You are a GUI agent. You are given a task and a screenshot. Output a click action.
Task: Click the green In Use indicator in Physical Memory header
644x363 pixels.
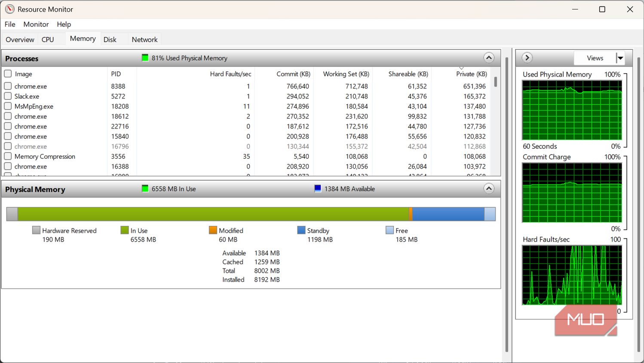click(x=145, y=188)
